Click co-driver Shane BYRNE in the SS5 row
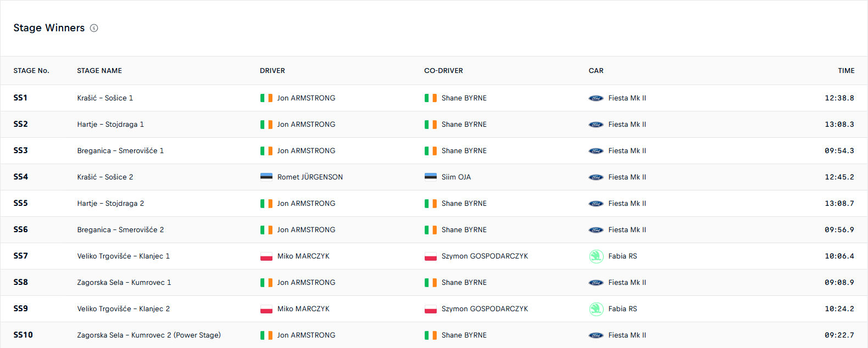This screenshot has height=348, width=868. pos(464,204)
